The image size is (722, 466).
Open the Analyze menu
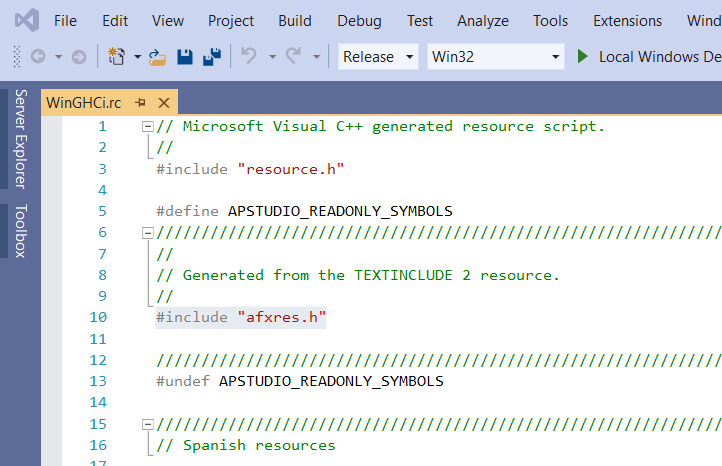pyautogui.click(x=483, y=20)
